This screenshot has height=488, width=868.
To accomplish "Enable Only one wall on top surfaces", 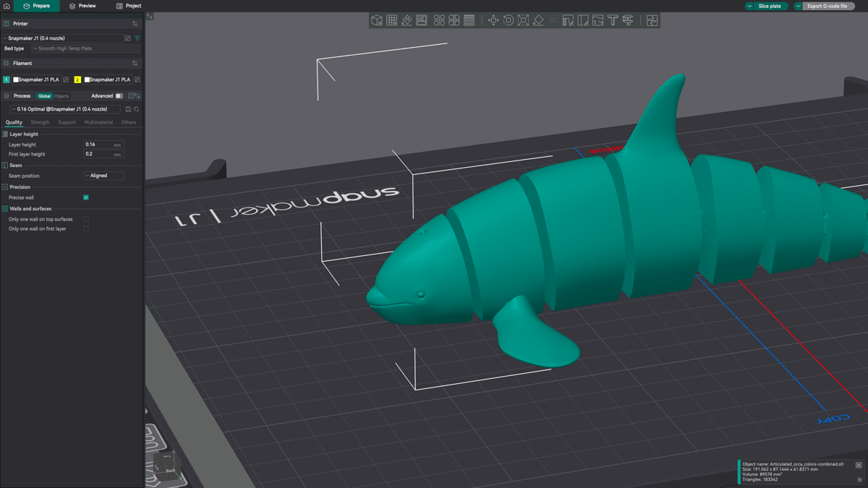I will [86, 219].
